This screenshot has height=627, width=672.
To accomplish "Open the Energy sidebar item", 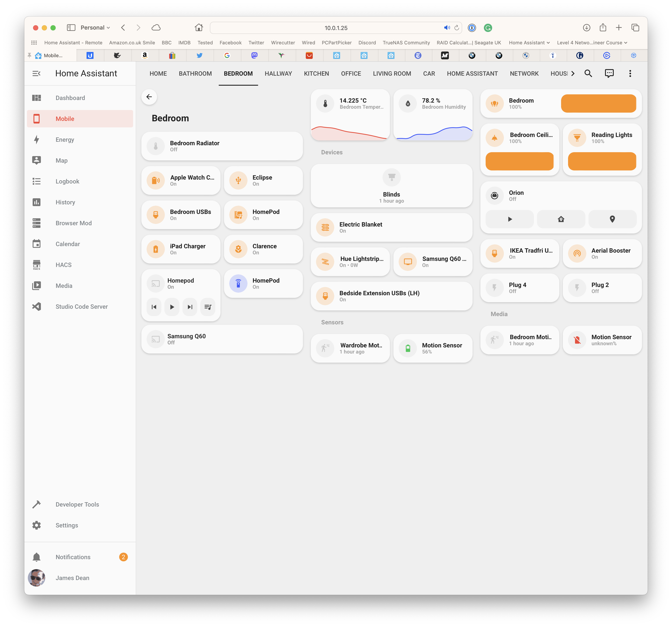I will [x=80, y=140].
